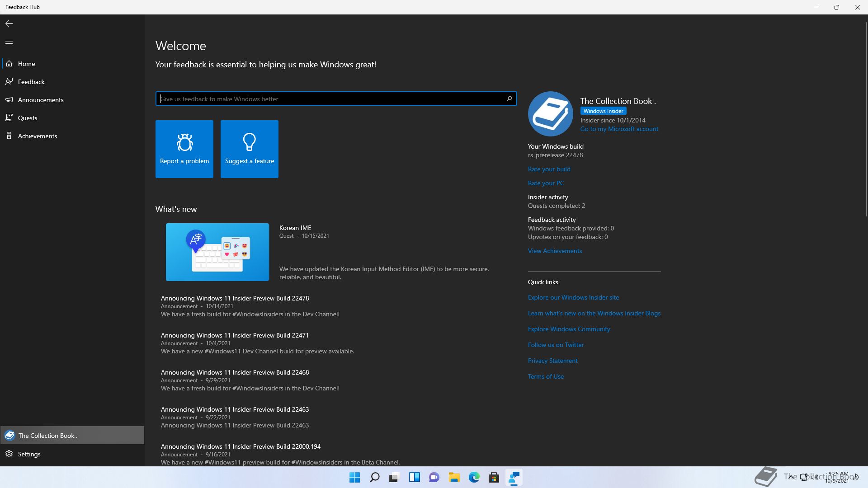868x488 pixels.
Task: Click the back arrow button
Action: pos(9,23)
